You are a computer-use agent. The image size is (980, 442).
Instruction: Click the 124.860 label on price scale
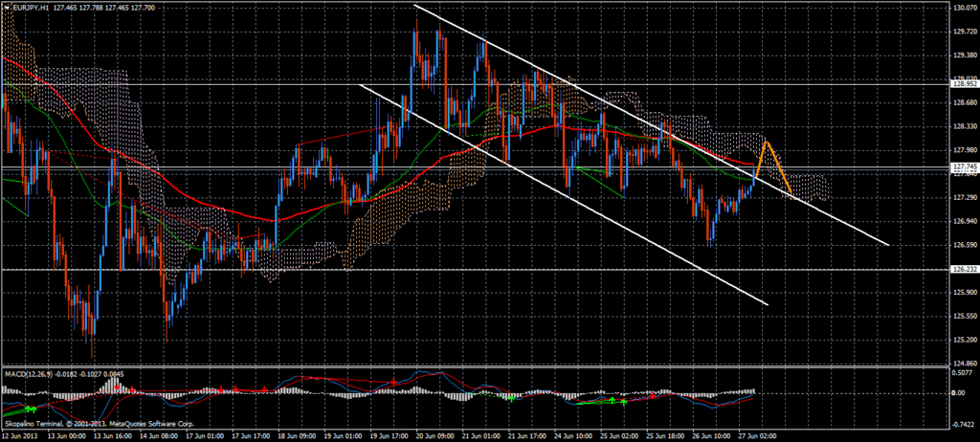point(963,364)
